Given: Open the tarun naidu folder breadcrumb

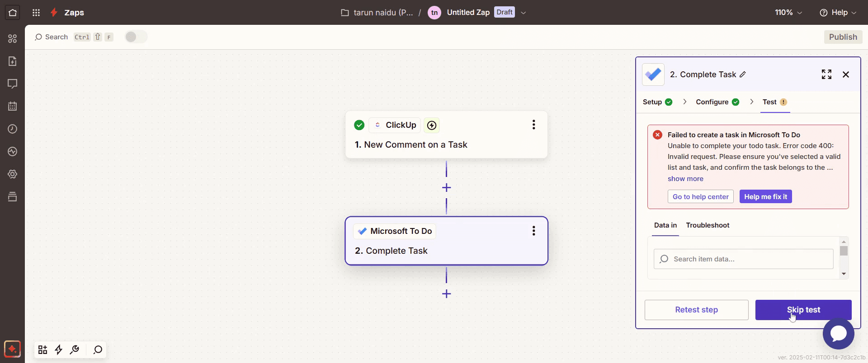Looking at the screenshot, I should [x=377, y=13].
